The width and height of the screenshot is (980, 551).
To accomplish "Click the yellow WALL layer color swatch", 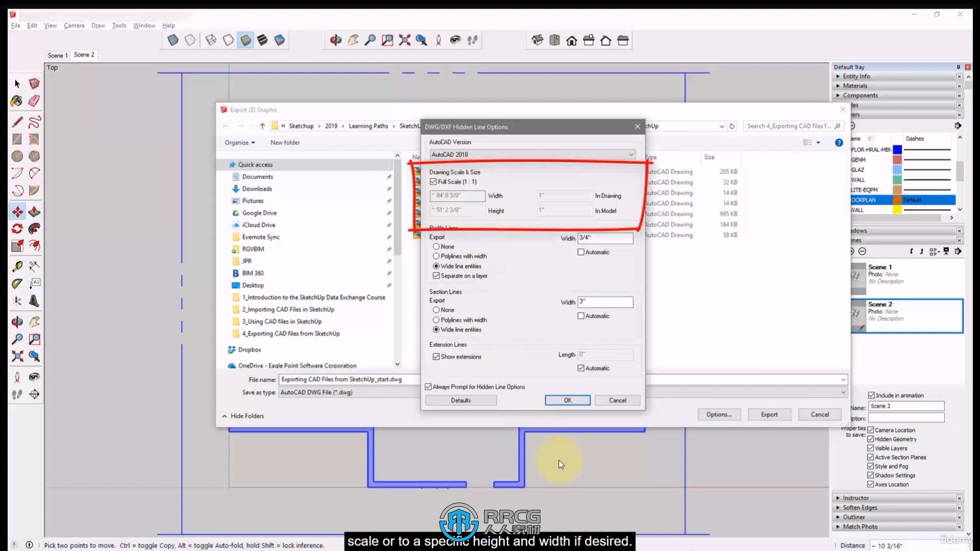I will pyautogui.click(x=897, y=210).
